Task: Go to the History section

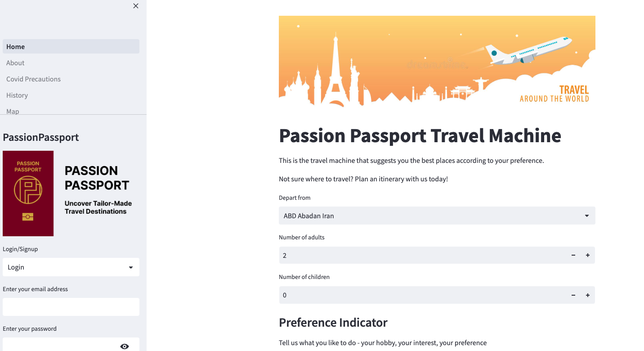Action: tap(17, 95)
